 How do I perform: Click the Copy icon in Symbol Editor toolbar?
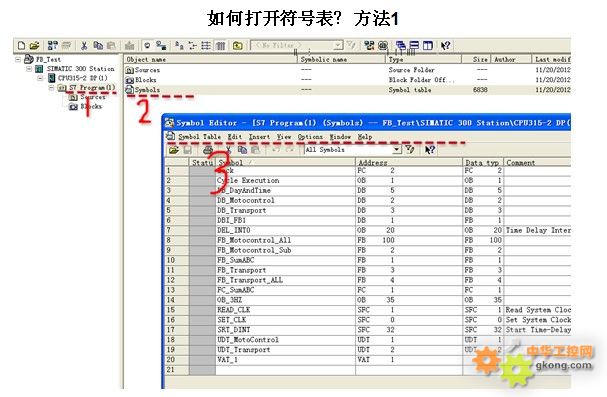(243, 150)
